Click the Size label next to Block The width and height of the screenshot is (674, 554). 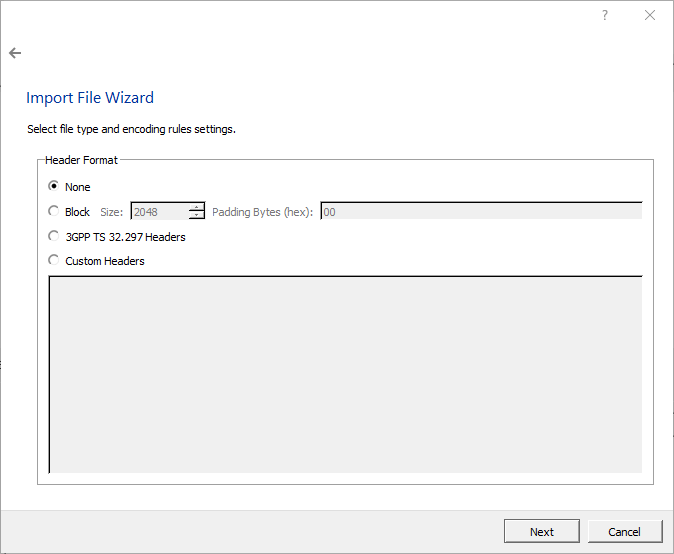(112, 212)
